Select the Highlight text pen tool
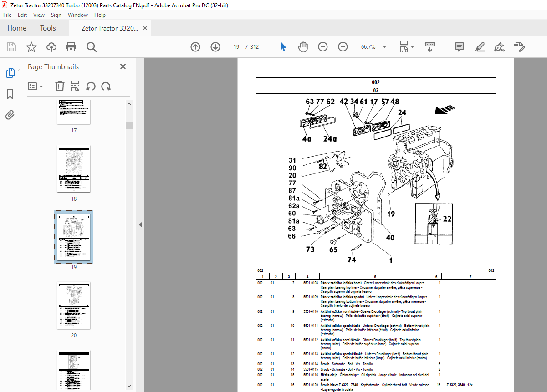The image size is (547, 392). pyautogui.click(x=480, y=47)
